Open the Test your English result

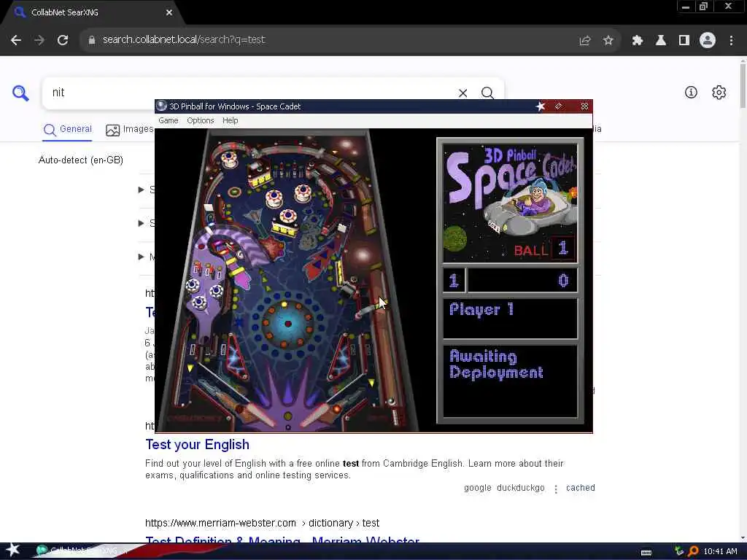197,445
